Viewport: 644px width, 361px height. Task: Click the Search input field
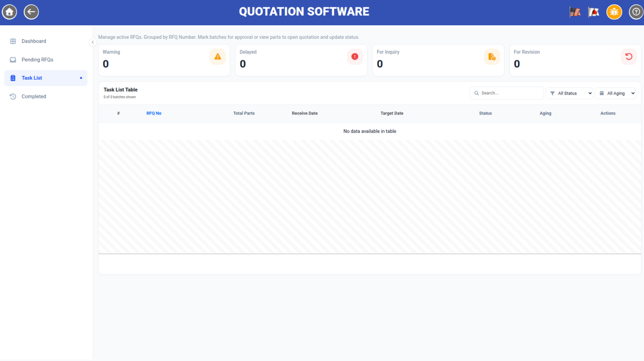point(507,93)
